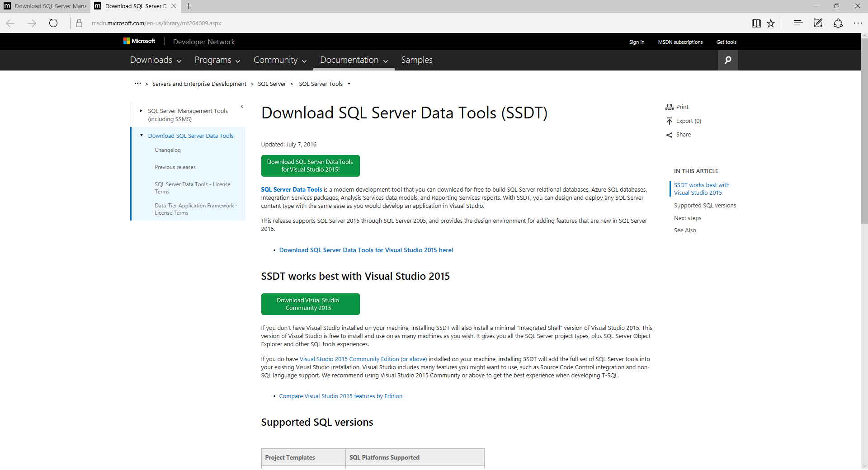Image resolution: width=868 pixels, height=470 pixels.
Task: Jump to SSDT works best with Visual Studio 2015
Action: point(701,189)
